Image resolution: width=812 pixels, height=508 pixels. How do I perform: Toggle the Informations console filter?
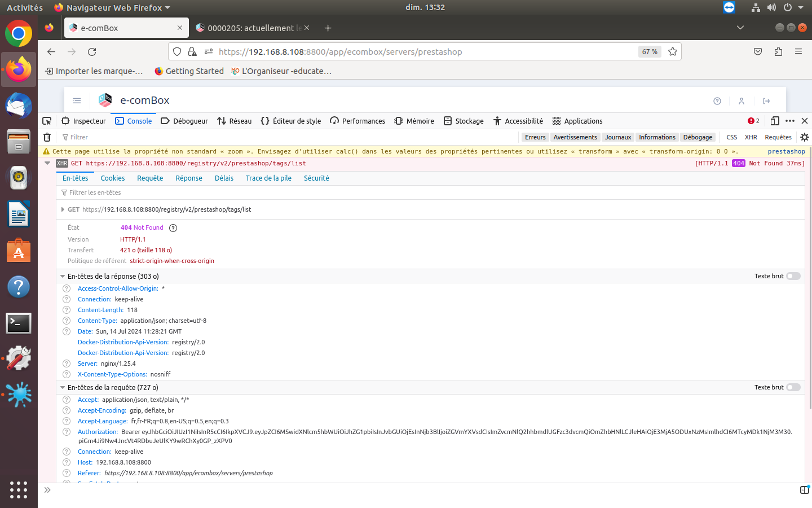point(657,137)
